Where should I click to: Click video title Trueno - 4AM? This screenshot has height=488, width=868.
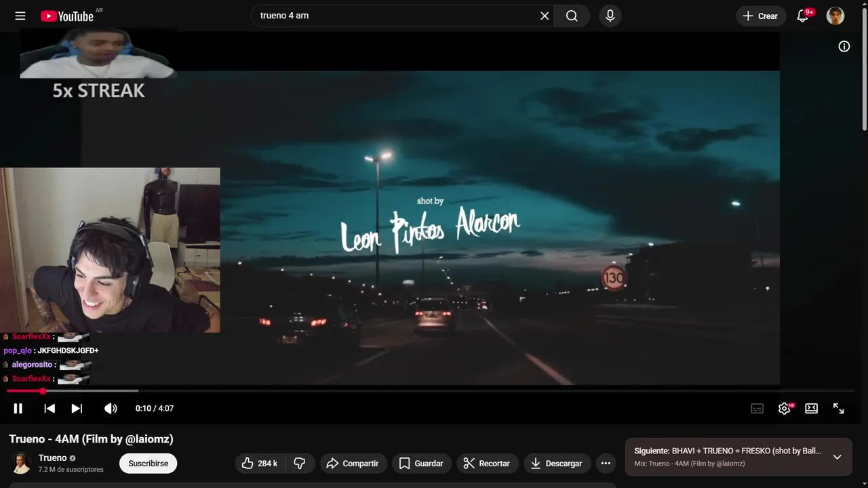(91, 439)
